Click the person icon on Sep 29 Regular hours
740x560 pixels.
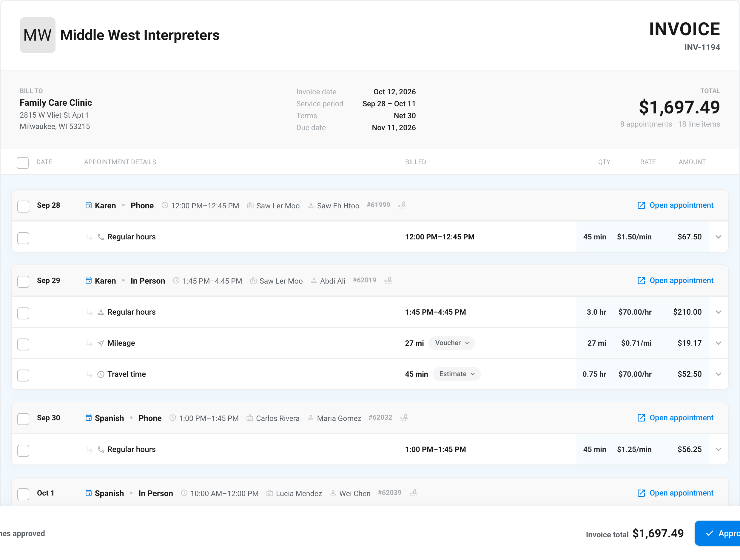tap(101, 312)
